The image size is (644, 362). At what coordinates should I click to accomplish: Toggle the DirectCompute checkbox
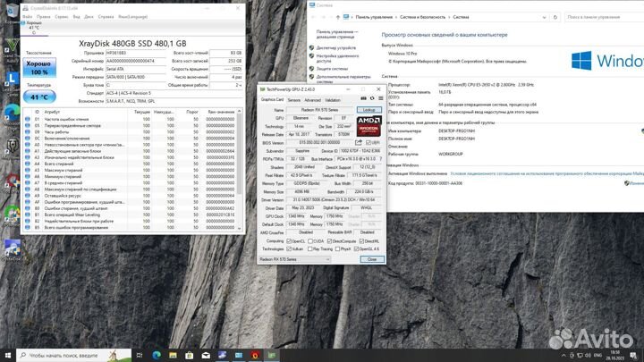tap(329, 241)
